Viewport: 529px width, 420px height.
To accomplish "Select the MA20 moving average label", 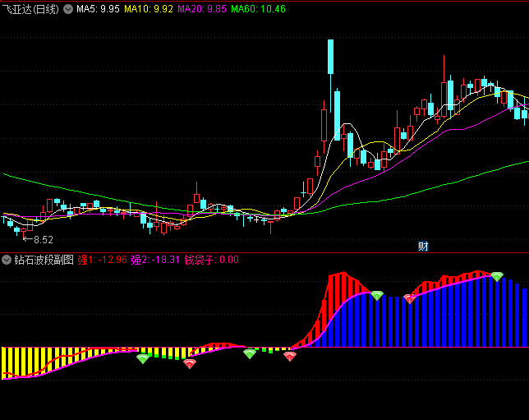I will [x=202, y=9].
